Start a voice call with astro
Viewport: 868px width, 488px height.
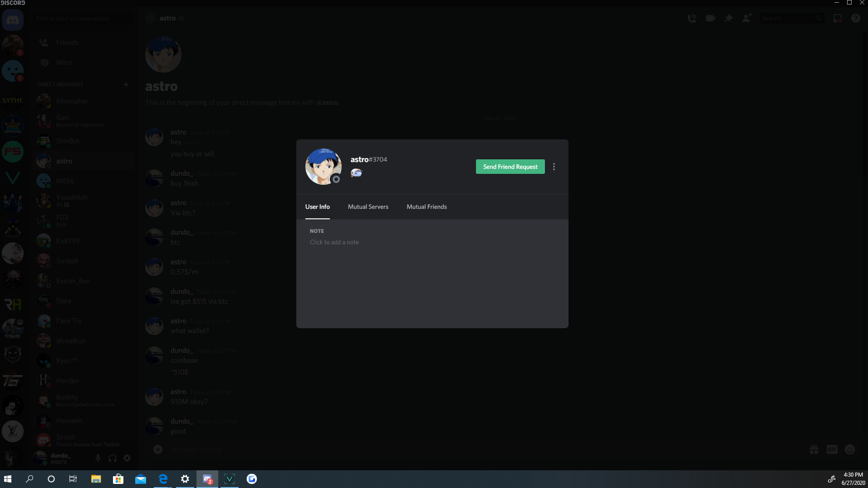tap(692, 18)
